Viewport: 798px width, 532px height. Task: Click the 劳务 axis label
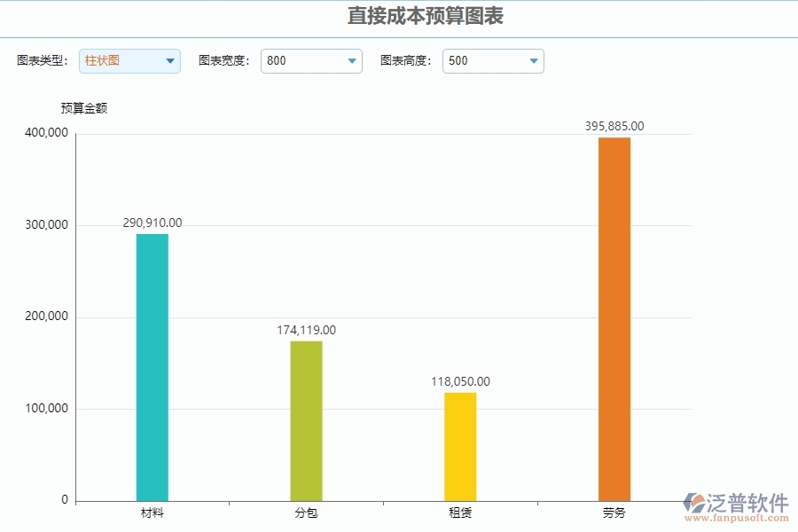[613, 512]
